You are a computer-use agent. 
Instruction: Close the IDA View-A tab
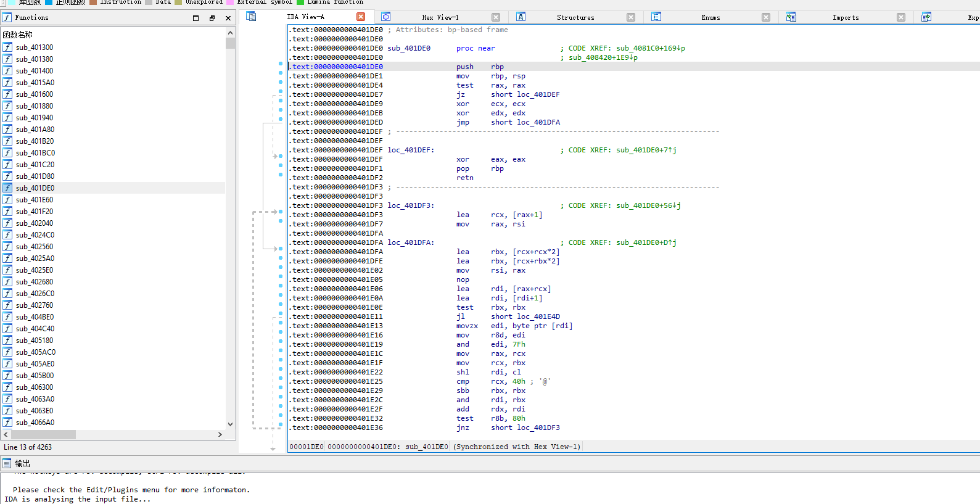coord(361,17)
